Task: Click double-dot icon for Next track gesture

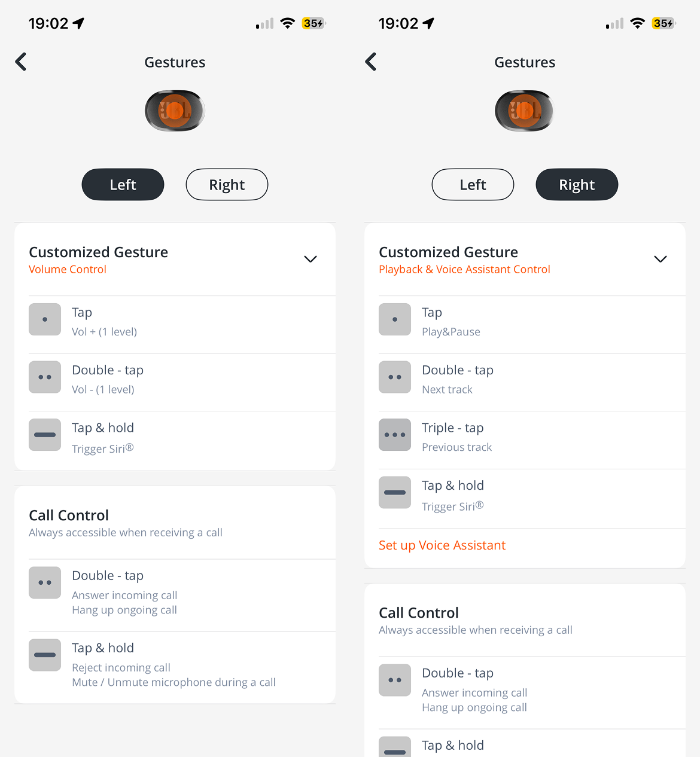Action: [x=395, y=377]
